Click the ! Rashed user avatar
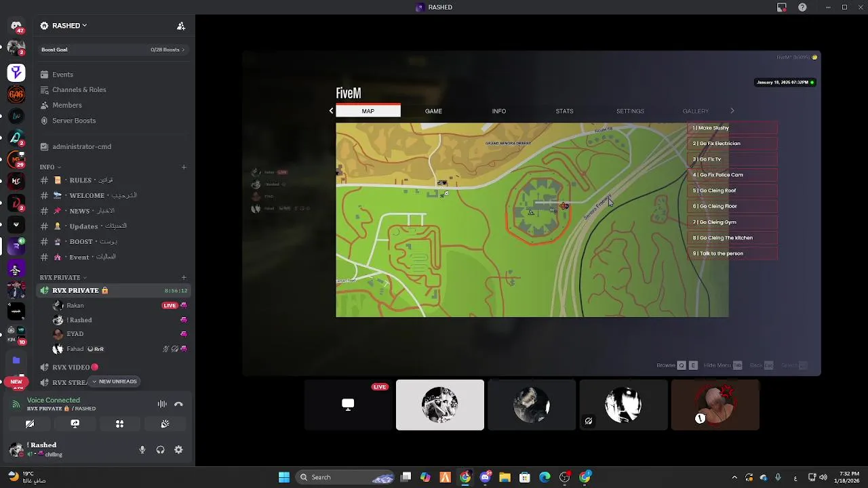868x488 pixels. click(x=16, y=449)
